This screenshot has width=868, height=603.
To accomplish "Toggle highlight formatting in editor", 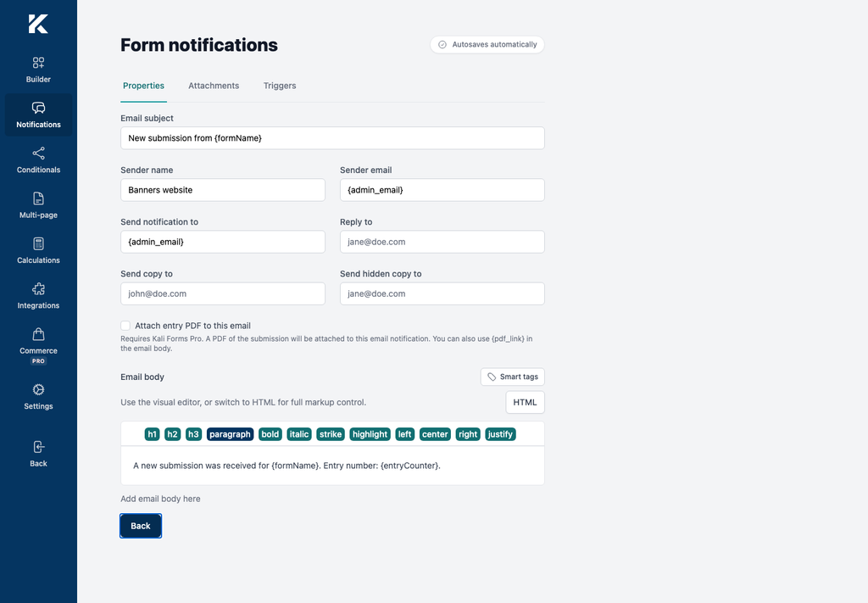I will pyautogui.click(x=370, y=434).
